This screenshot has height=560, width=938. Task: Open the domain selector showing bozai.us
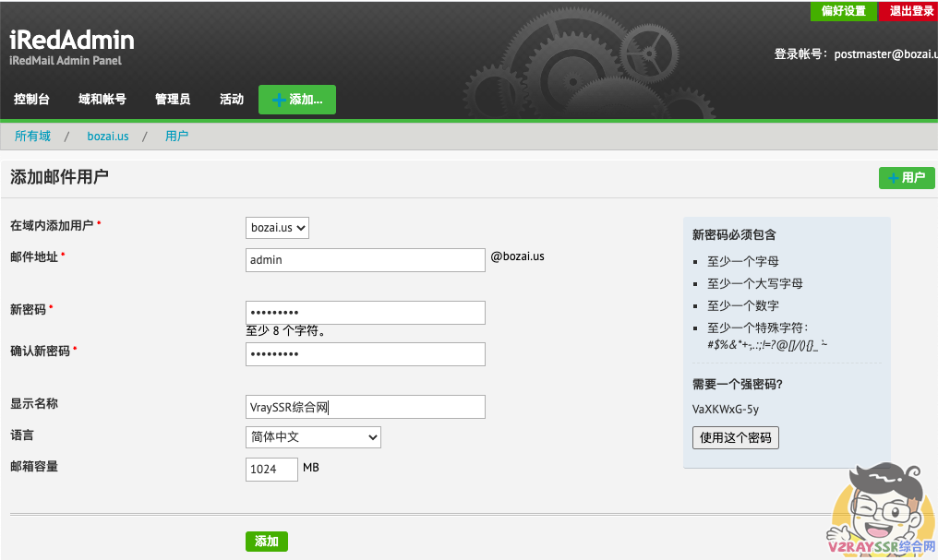(278, 227)
